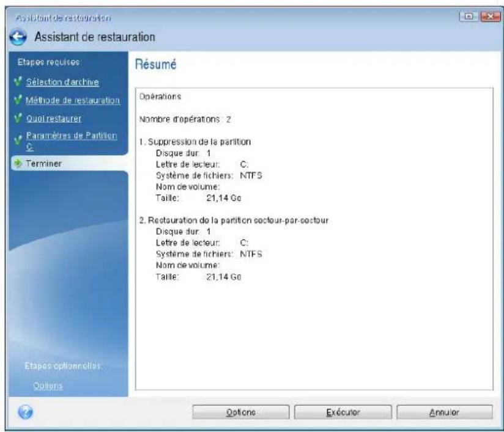Click the green arrow beside Terminer

coord(18,163)
